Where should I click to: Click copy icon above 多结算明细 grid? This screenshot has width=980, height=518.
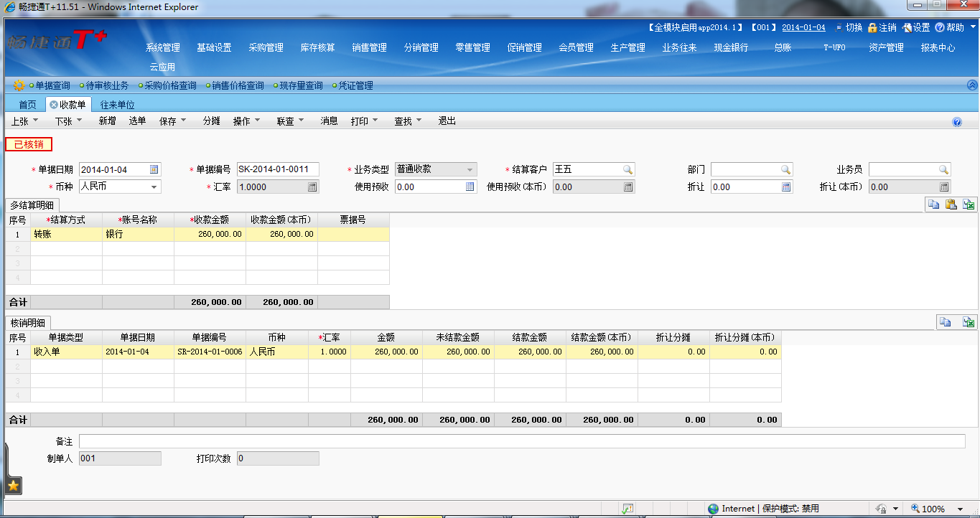tap(933, 204)
